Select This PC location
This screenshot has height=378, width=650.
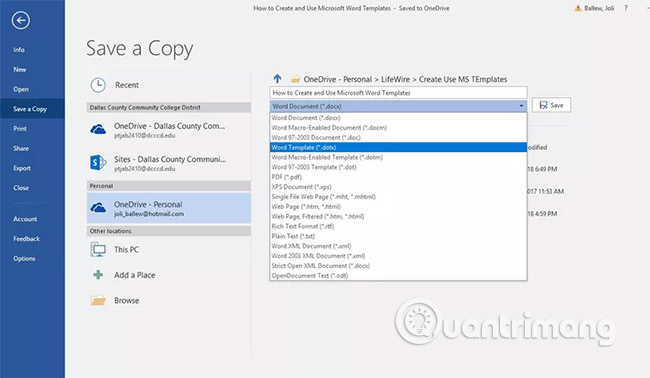coord(168,250)
